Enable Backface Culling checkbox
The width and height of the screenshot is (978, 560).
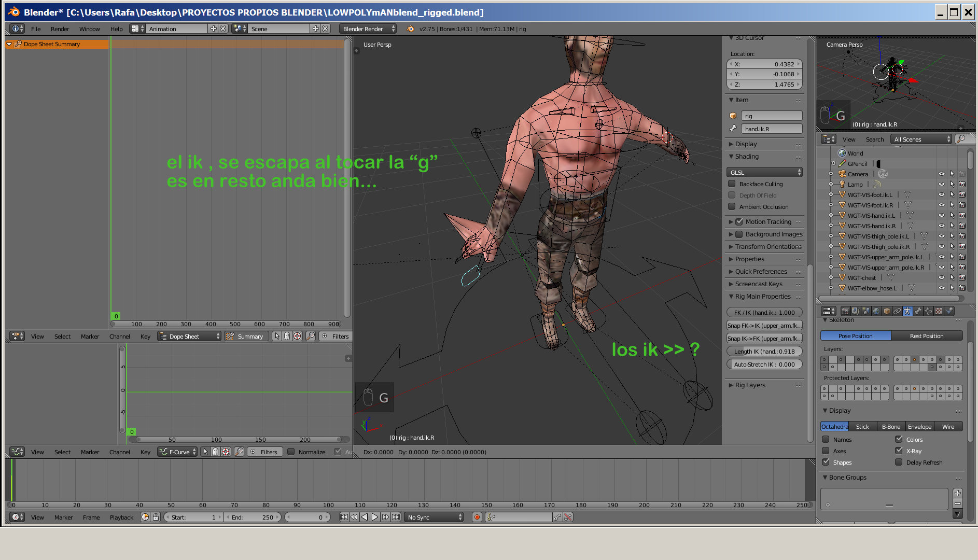tap(732, 184)
